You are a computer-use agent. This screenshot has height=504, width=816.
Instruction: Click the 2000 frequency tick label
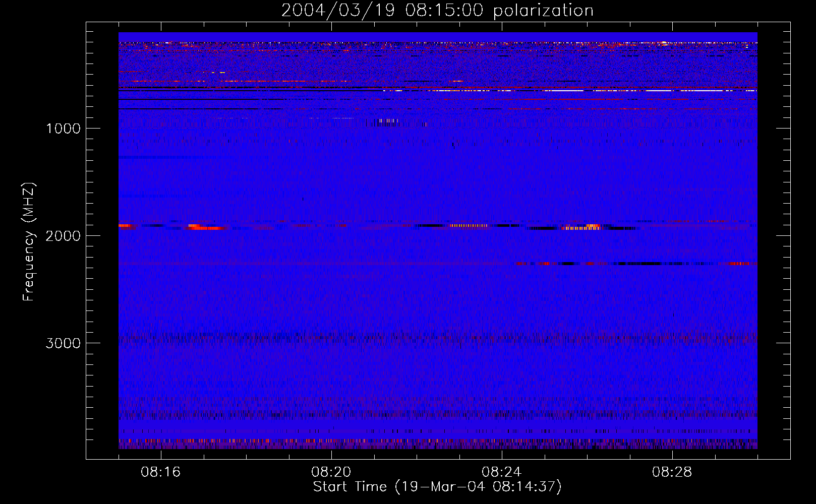coord(63,236)
